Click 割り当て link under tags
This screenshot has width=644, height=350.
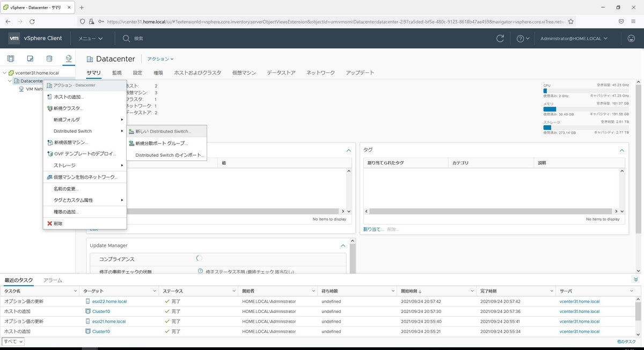pos(374,229)
